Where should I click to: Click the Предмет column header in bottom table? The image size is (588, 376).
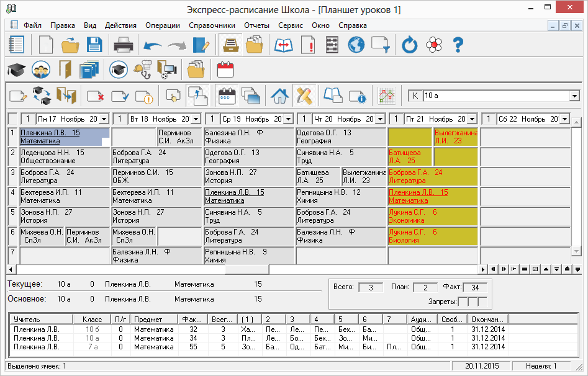click(148, 319)
